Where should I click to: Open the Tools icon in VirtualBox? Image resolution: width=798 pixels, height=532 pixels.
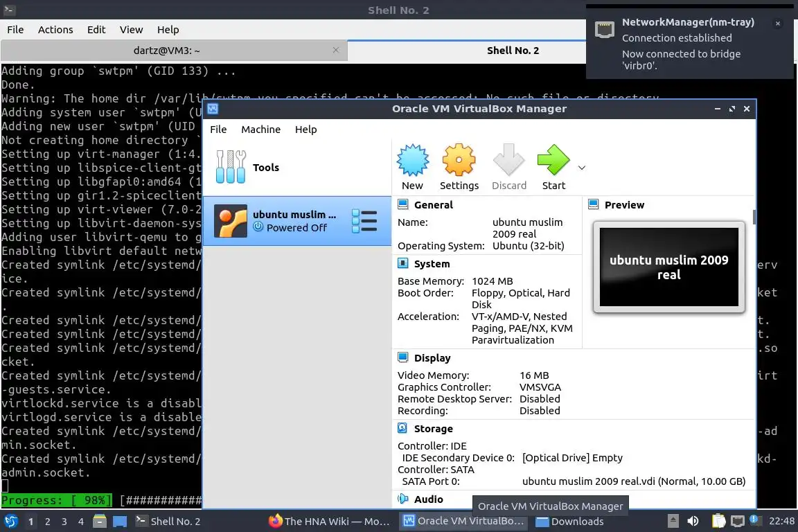click(231, 167)
